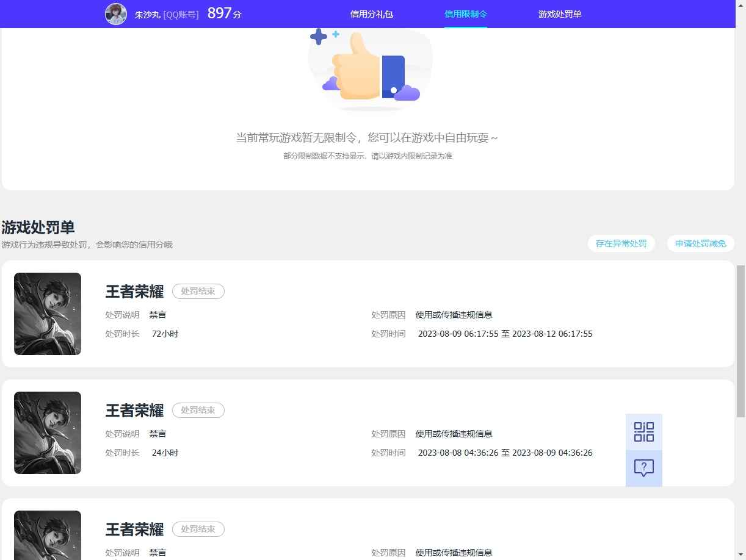
Task: Click the username 朱沙丸 in the header
Action: 148,15
